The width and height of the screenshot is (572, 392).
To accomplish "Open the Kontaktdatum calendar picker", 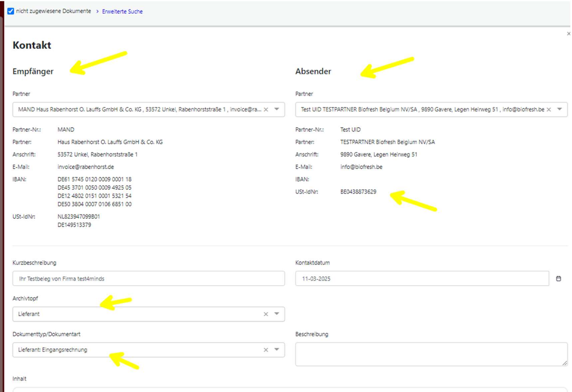I will tap(559, 279).
